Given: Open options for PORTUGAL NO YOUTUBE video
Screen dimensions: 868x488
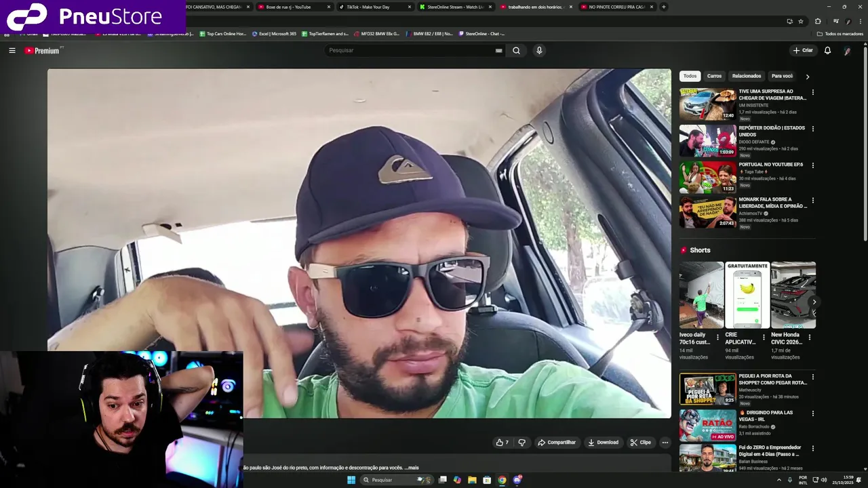Looking at the screenshot, I should pos(813,165).
